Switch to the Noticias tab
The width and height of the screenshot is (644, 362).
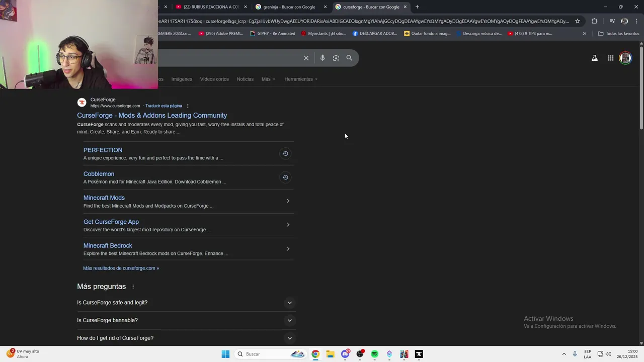[245, 79]
